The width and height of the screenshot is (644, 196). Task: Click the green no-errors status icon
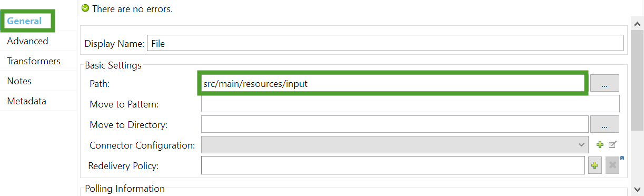coord(85,8)
